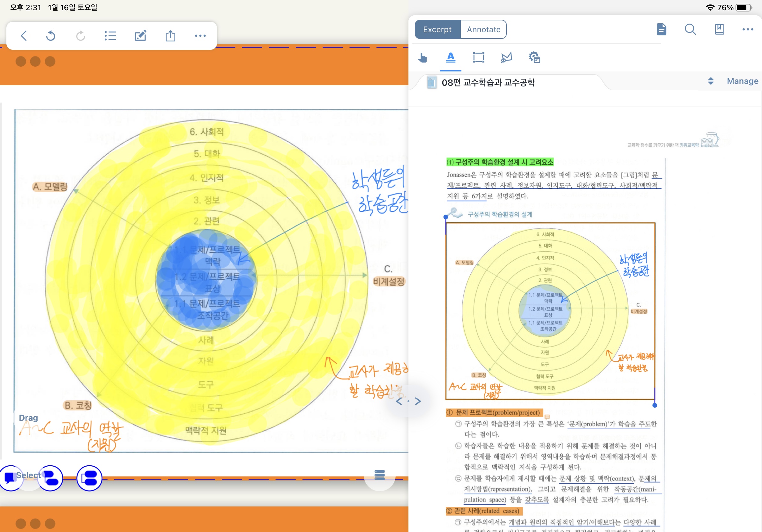Open the bookmarks icon
The width and height of the screenshot is (762, 532).
(719, 29)
